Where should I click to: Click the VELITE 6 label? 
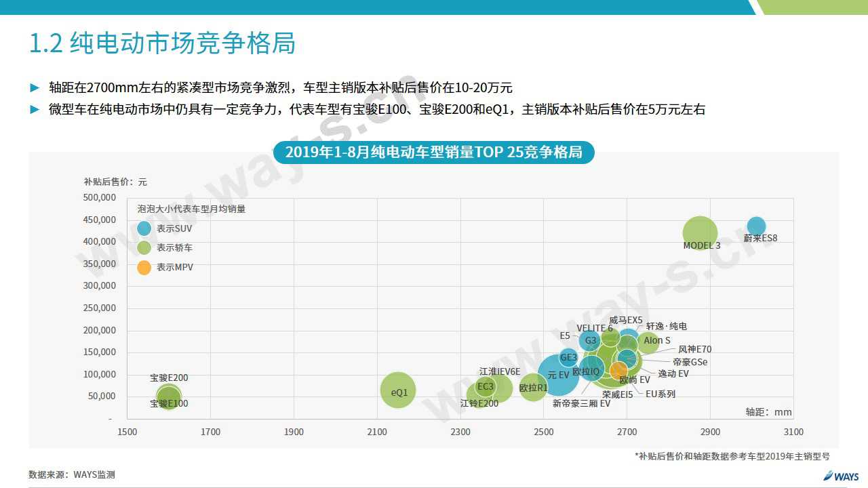tap(595, 328)
